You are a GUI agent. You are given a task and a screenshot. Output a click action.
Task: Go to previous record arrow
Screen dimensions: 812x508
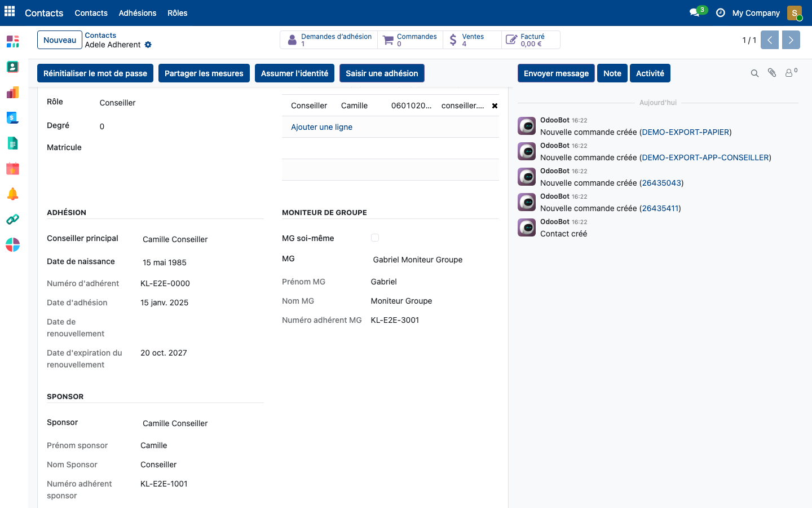[x=770, y=40]
